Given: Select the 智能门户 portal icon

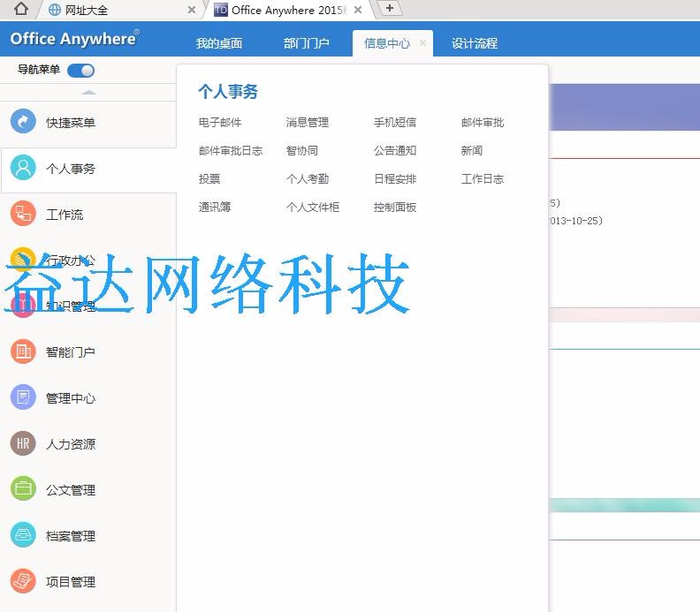Looking at the screenshot, I should click(23, 351).
